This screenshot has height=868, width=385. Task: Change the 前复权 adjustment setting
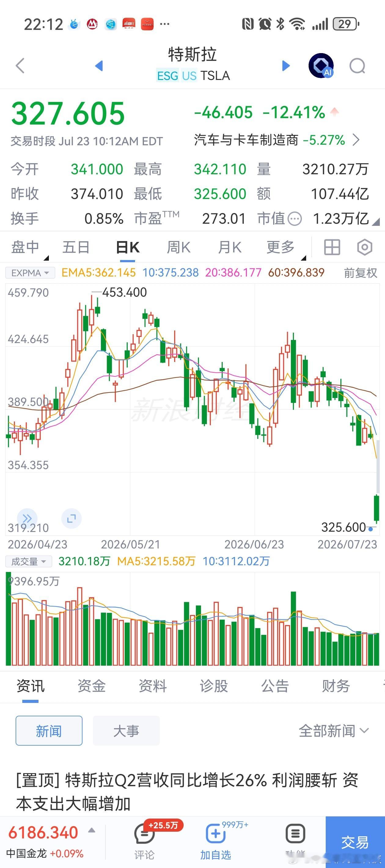(360, 273)
